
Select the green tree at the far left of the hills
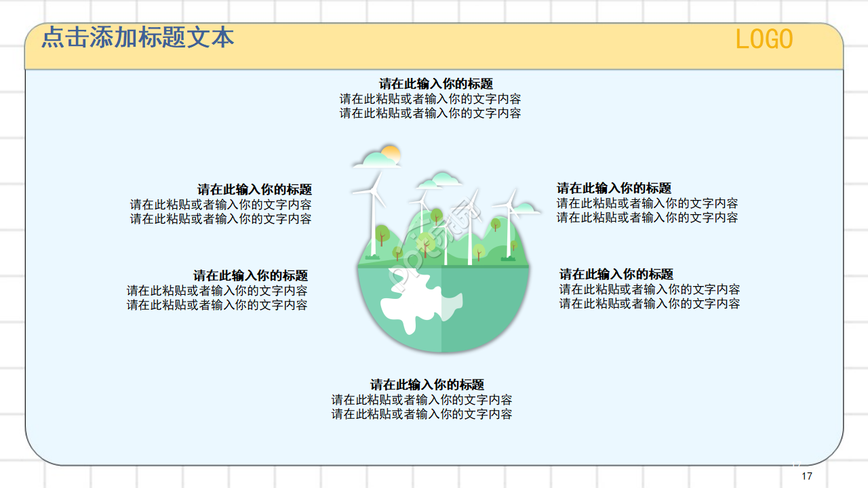click(x=381, y=234)
